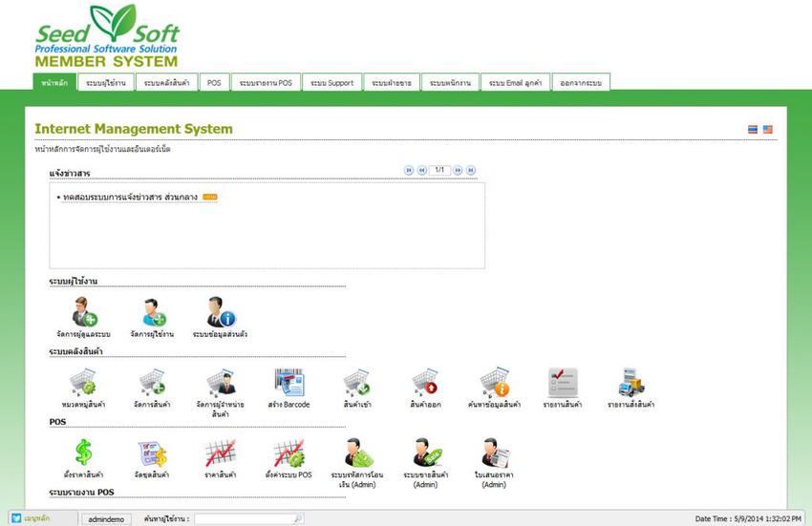Viewport: 812px width, 526px height.
Task: Open the รายงานสั่งสินค้า truck icon
Action: coord(630,382)
